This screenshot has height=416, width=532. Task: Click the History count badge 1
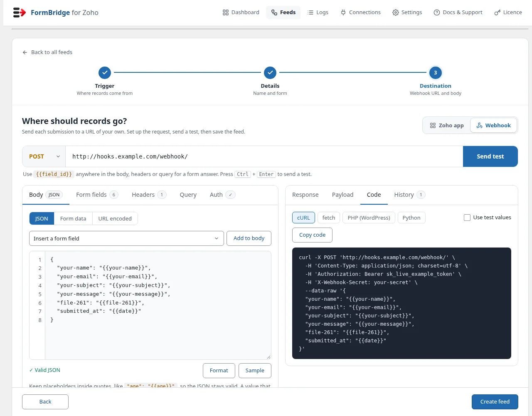pos(421,195)
